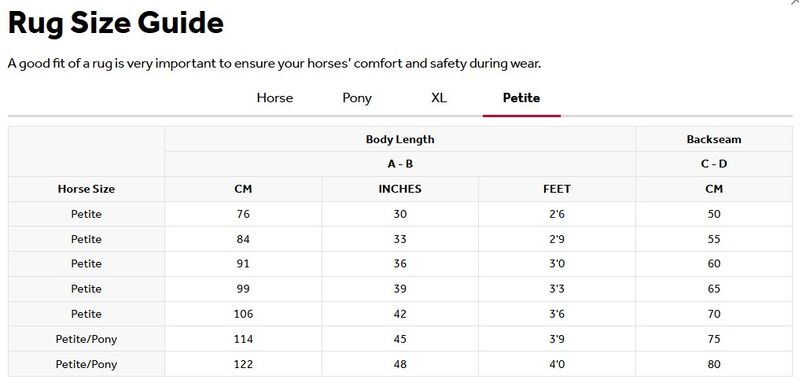
Task: Click the first Petite/Pony row label
Action: point(86,339)
